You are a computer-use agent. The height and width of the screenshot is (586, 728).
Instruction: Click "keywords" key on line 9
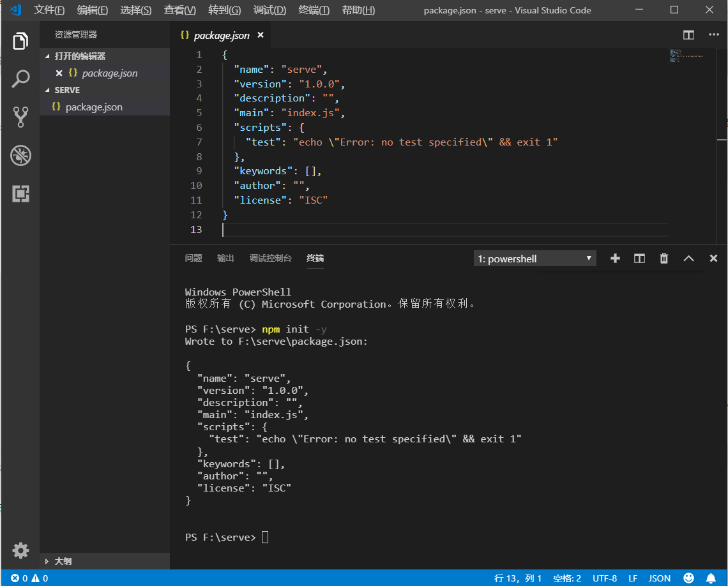tap(263, 171)
